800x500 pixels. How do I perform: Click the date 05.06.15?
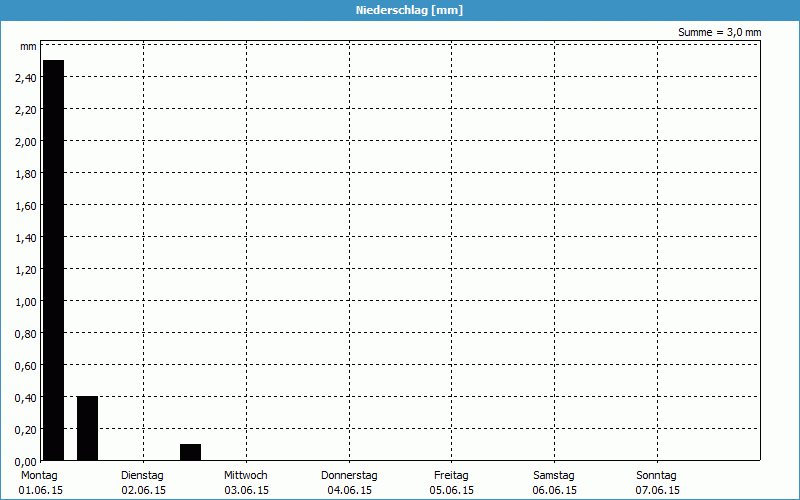(x=452, y=490)
